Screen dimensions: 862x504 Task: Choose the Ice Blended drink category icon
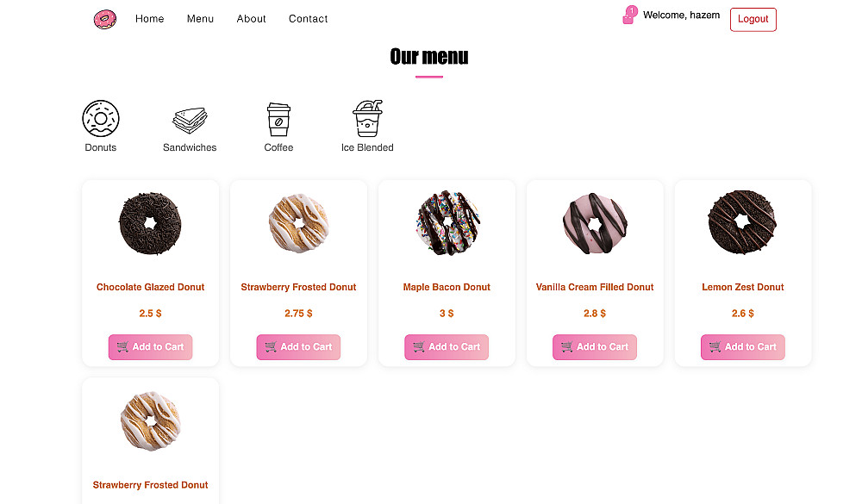click(367, 118)
